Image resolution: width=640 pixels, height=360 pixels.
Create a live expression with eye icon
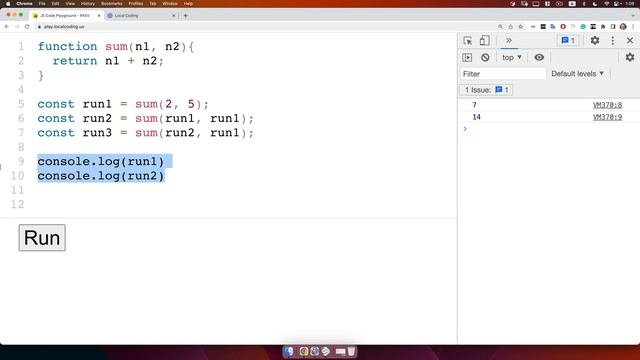point(539,58)
